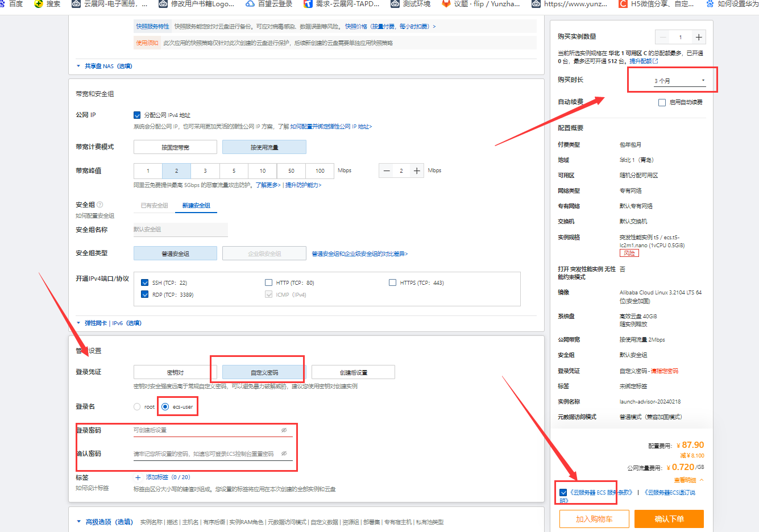Expand the 共享盘 NAS (选填) section
759x532 pixels.
click(x=108, y=66)
